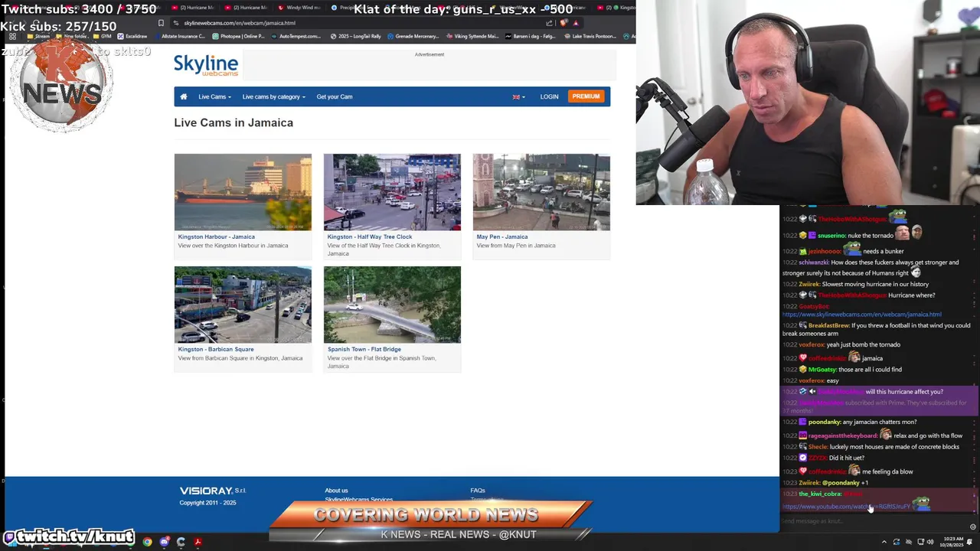Click username MrGoatsy in chat
980x551 pixels.
point(823,370)
